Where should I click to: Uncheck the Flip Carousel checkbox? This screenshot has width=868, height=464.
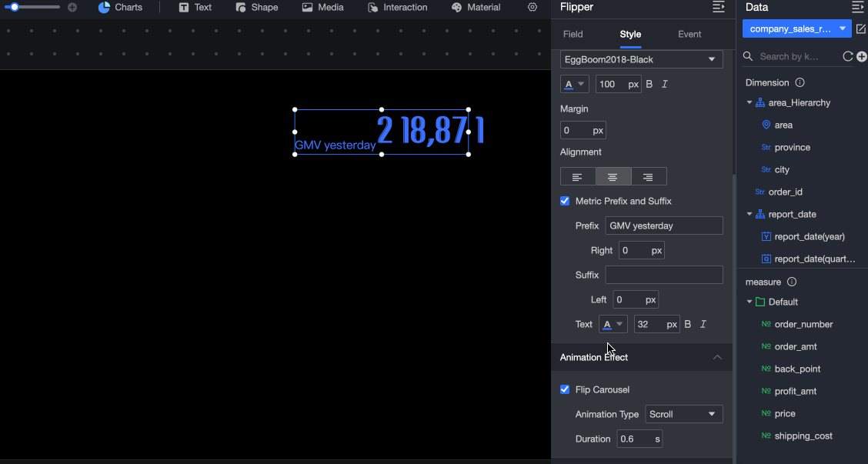tap(565, 389)
